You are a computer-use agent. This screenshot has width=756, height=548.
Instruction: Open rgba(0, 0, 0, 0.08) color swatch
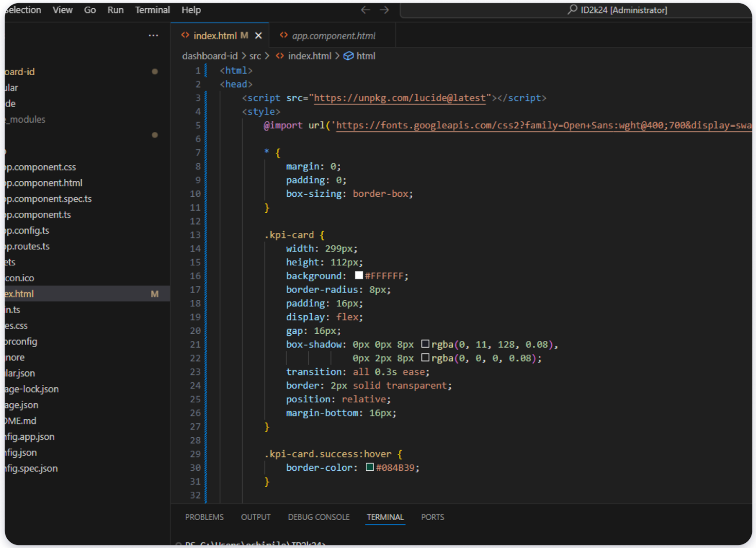(x=425, y=357)
